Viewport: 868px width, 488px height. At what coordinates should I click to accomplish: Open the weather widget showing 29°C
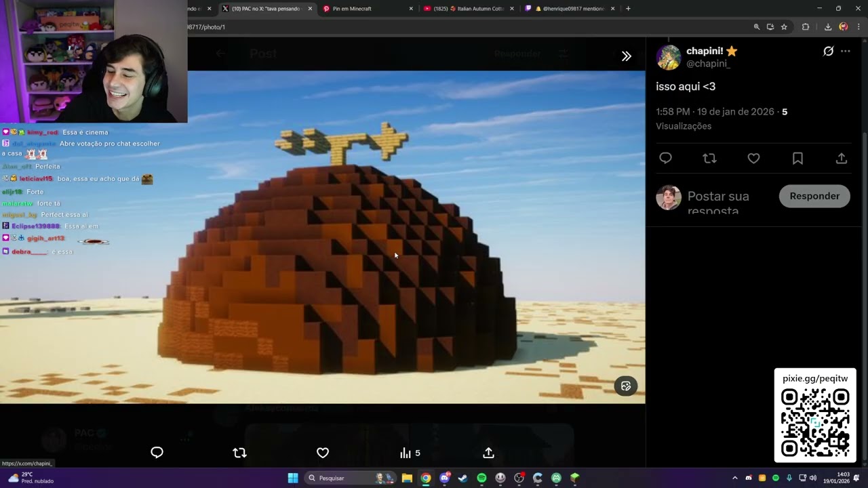[x=31, y=478]
